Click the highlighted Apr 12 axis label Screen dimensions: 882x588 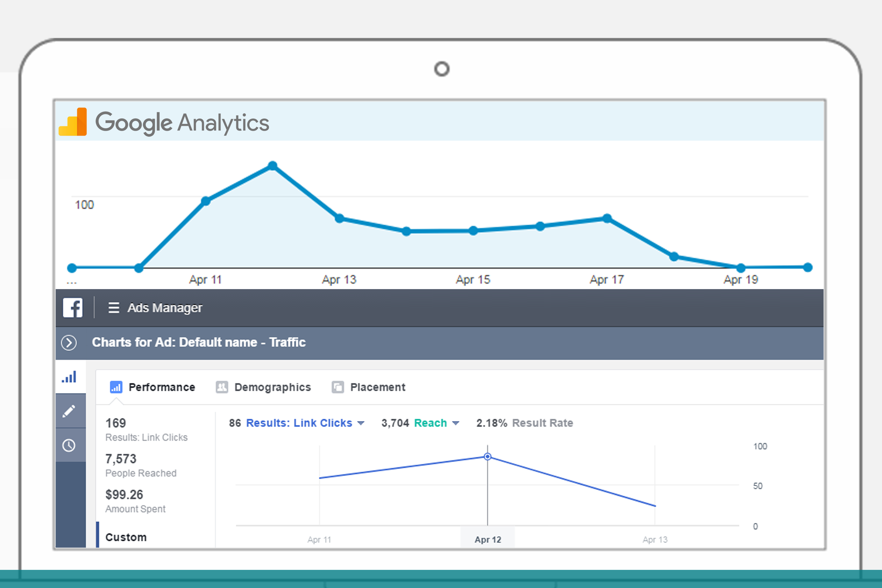pyautogui.click(x=488, y=539)
